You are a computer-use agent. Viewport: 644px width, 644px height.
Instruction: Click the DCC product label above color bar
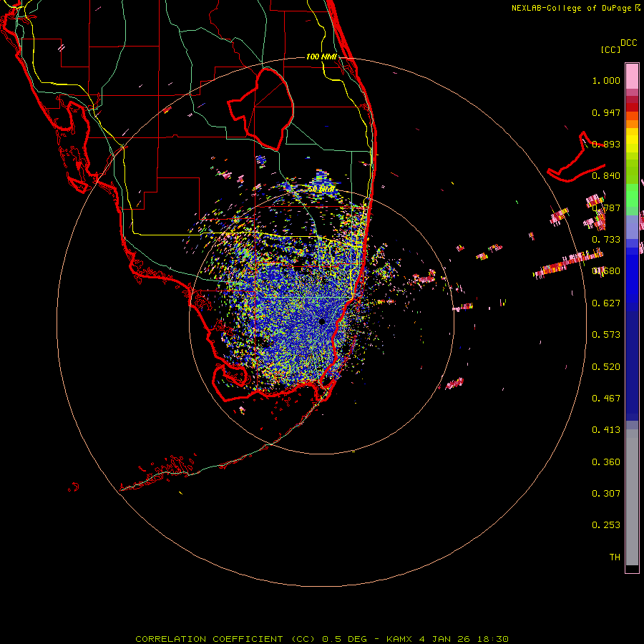pos(629,43)
